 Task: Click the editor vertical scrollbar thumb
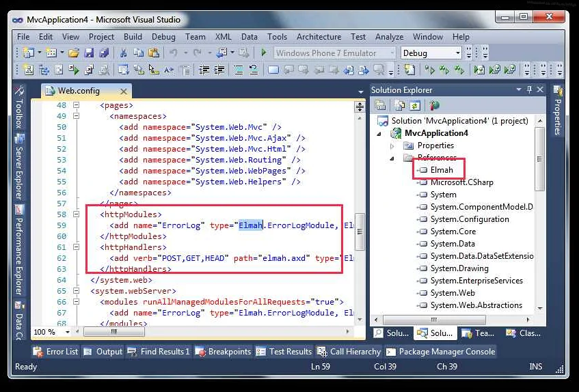coord(360,232)
